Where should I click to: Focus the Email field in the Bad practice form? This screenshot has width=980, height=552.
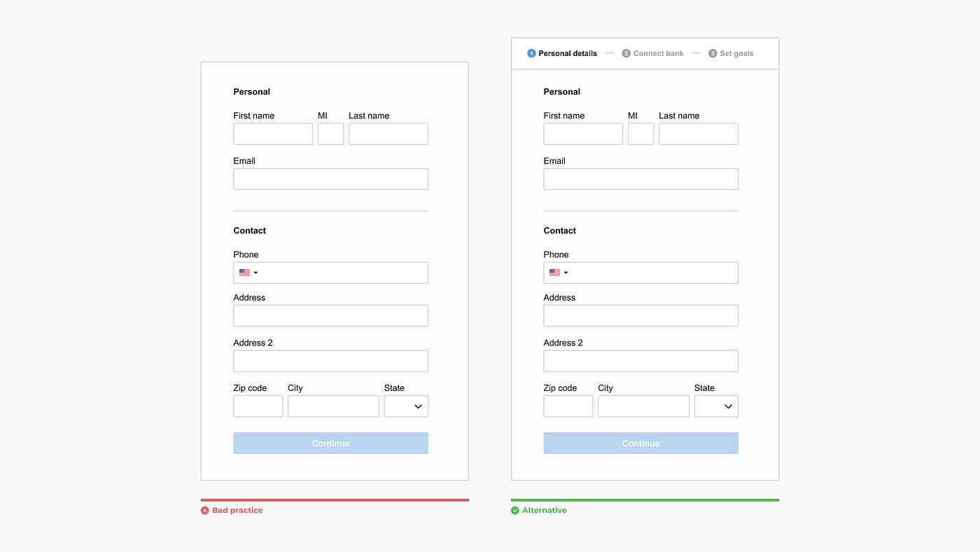point(330,179)
